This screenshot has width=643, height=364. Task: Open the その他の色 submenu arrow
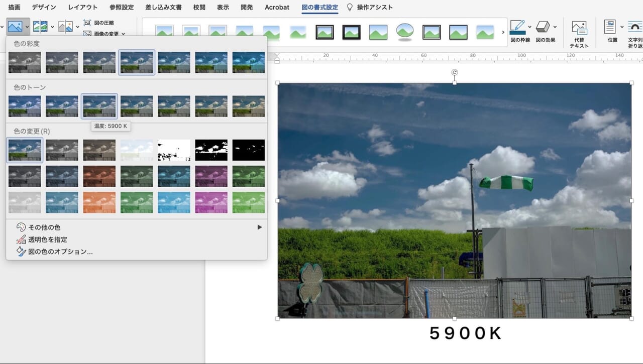[260, 227]
